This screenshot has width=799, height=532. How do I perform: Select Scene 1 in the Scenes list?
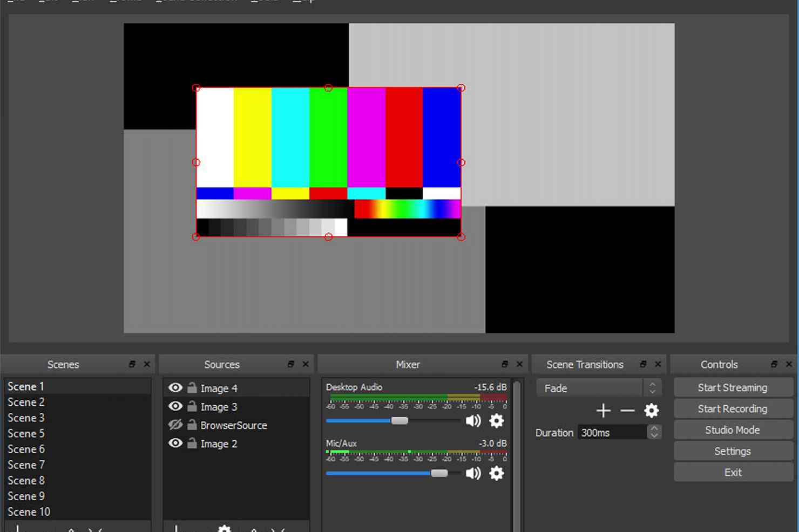(x=78, y=386)
